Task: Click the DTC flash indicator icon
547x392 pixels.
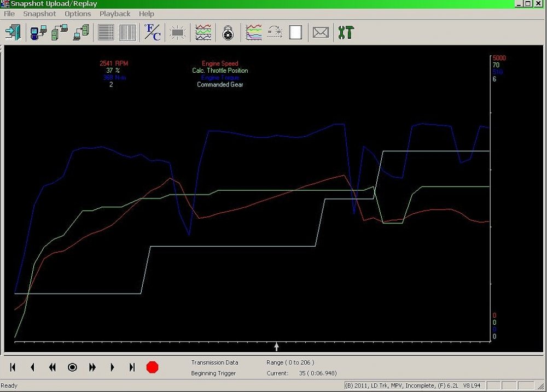Action: click(177, 32)
